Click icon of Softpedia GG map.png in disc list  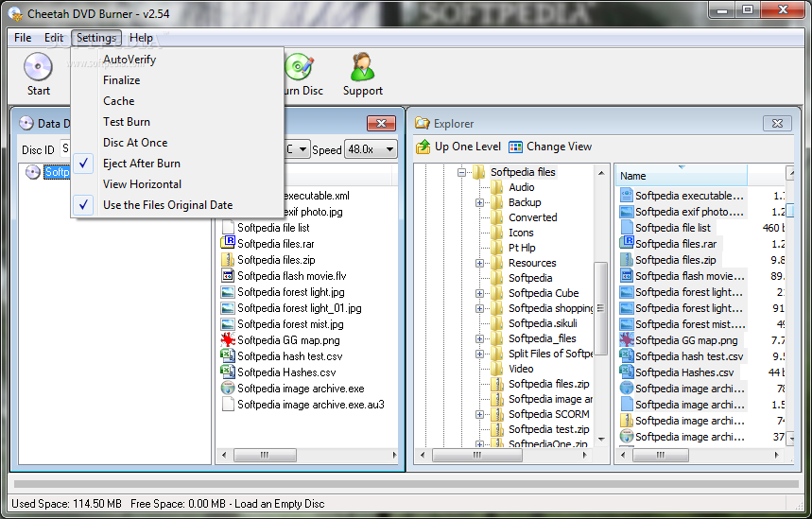[228, 339]
